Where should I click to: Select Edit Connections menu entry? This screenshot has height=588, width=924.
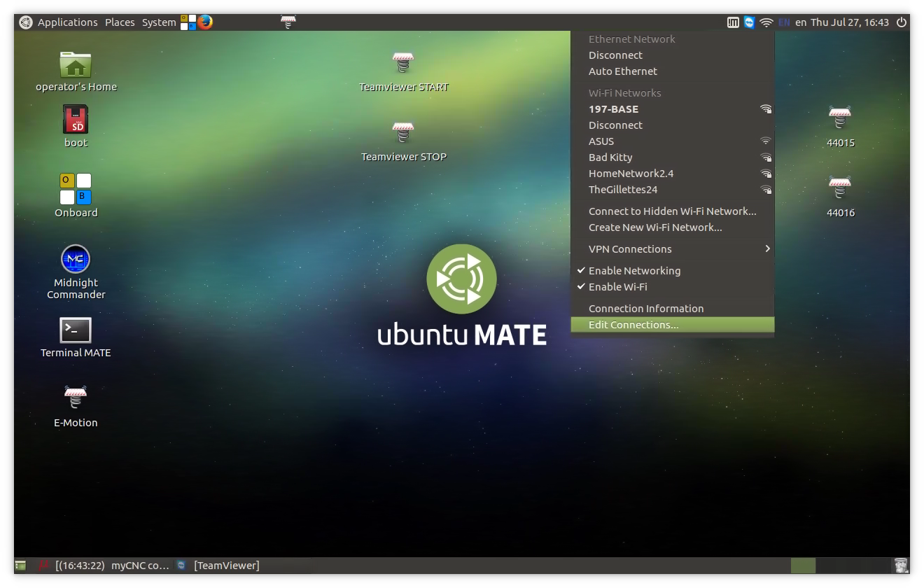coord(633,325)
